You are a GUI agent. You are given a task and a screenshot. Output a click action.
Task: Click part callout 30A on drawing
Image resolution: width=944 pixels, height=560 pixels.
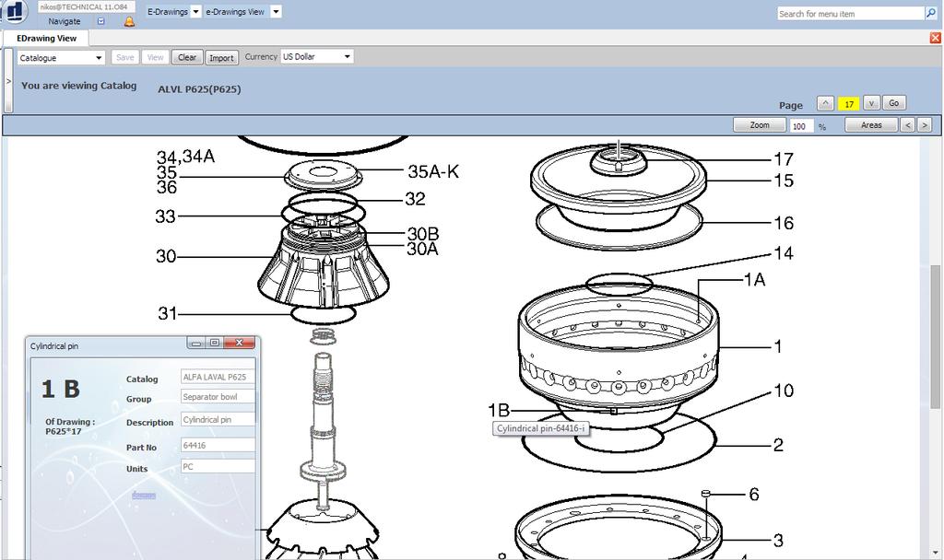[x=422, y=249]
